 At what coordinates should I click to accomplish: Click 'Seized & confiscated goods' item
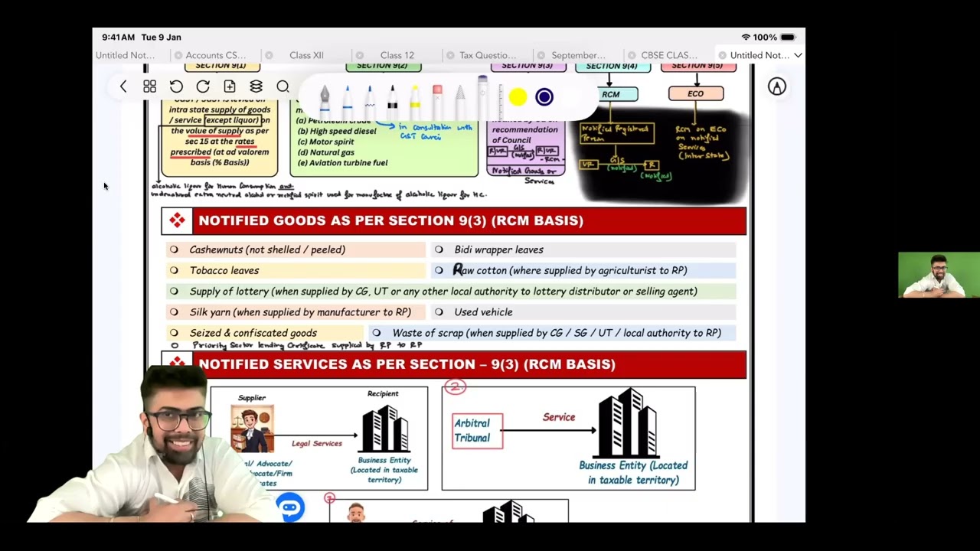click(253, 333)
